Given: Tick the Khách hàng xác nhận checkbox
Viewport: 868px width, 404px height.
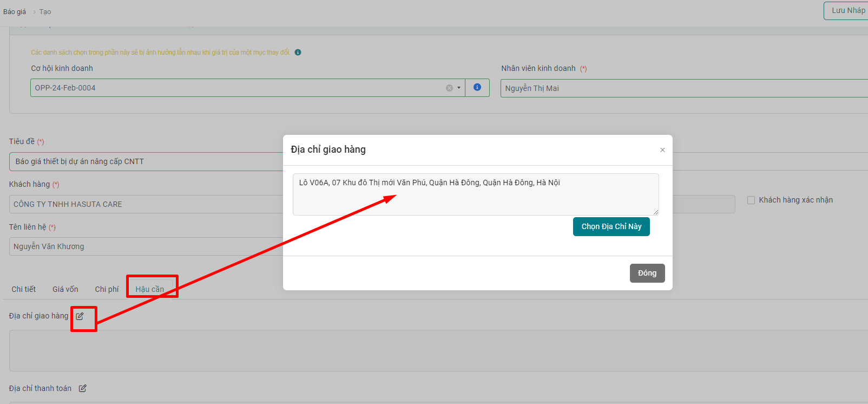Looking at the screenshot, I should coord(751,200).
